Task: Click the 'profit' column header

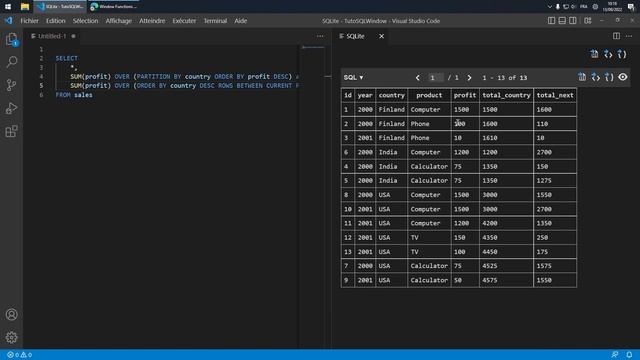Action: coord(465,95)
